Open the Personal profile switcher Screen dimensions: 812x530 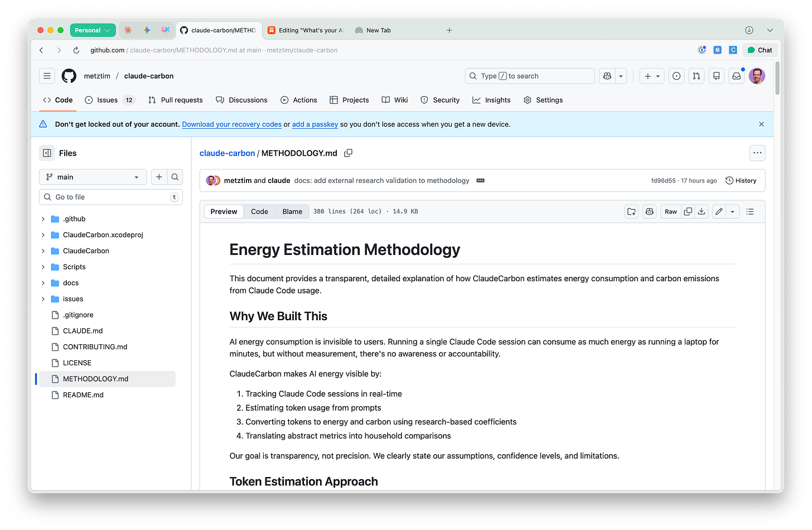coord(93,30)
